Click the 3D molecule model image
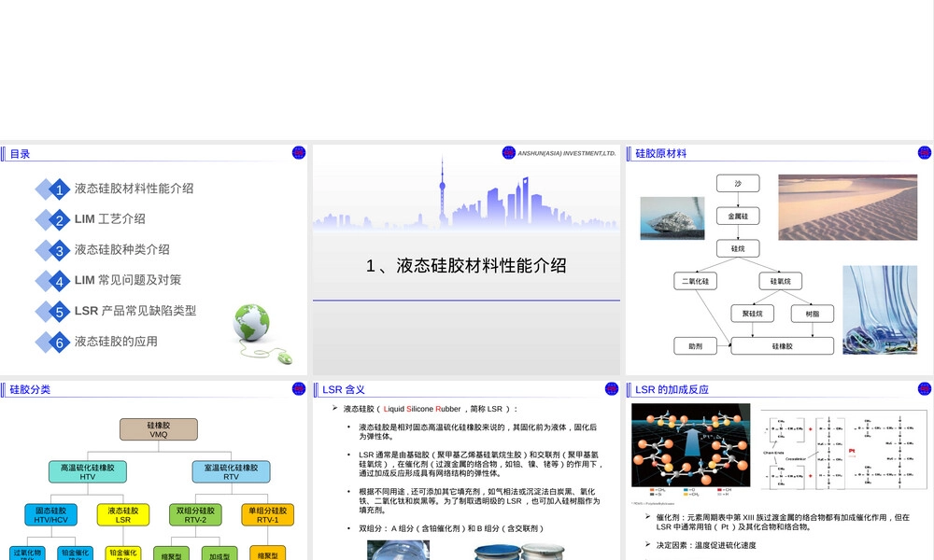 (691, 445)
